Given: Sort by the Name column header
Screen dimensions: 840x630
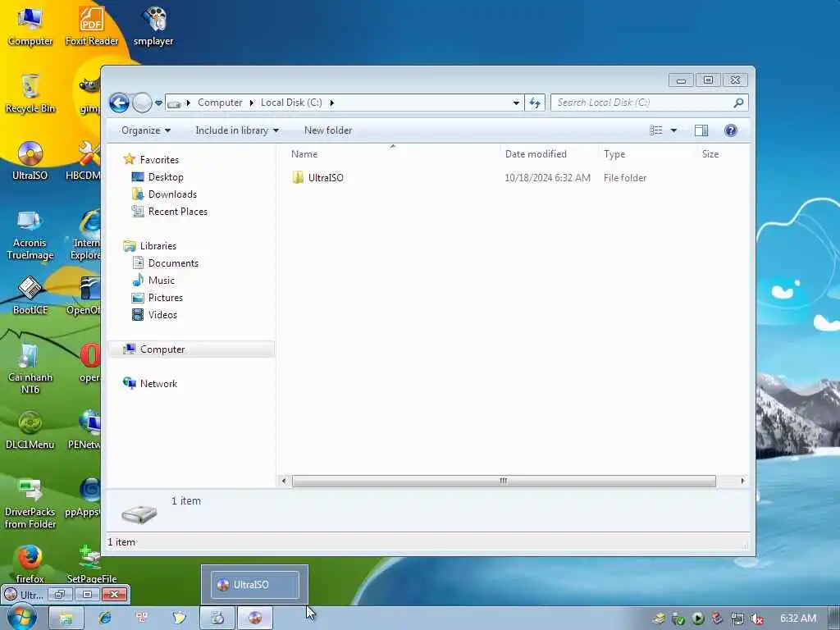Looking at the screenshot, I should click(x=304, y=154).
